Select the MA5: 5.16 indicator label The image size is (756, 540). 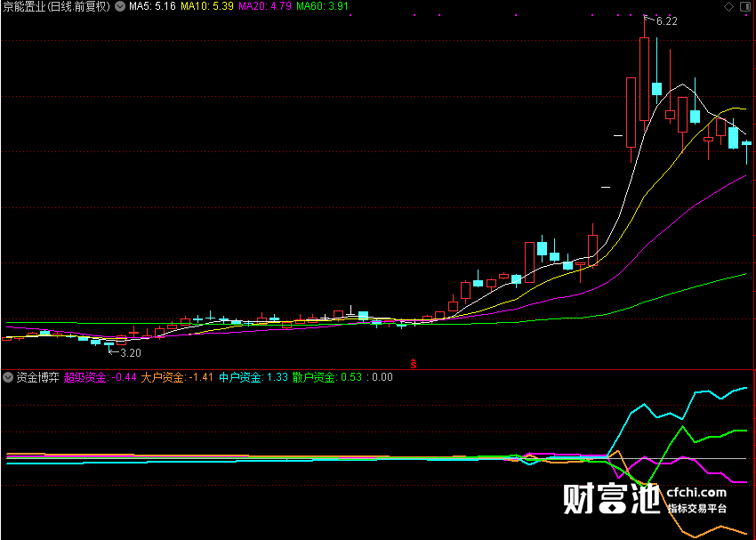(152, 7)
